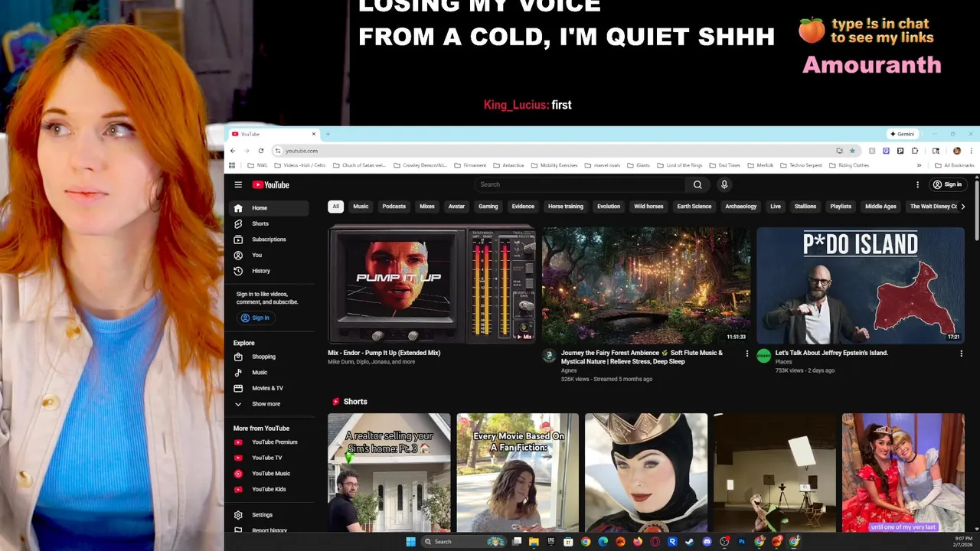
Task: Open the Antarctica bookmark folder
Action: (508, 165)
